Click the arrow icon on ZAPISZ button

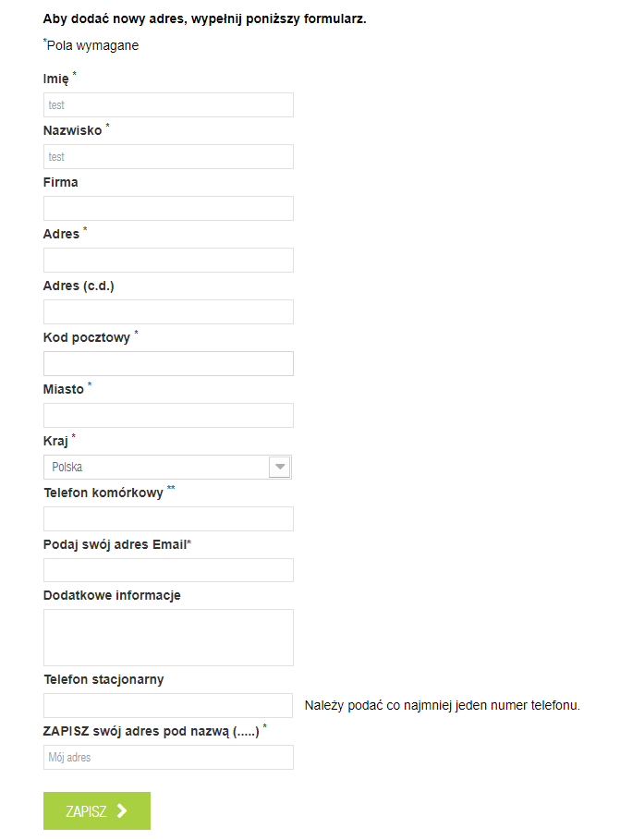(122, 811)
